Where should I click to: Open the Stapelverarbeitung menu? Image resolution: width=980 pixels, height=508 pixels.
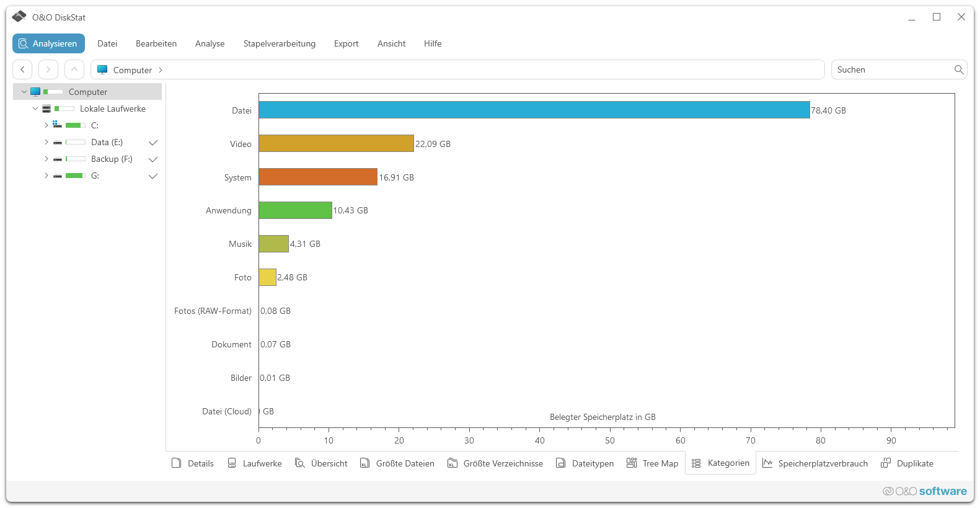click(280, 43)
